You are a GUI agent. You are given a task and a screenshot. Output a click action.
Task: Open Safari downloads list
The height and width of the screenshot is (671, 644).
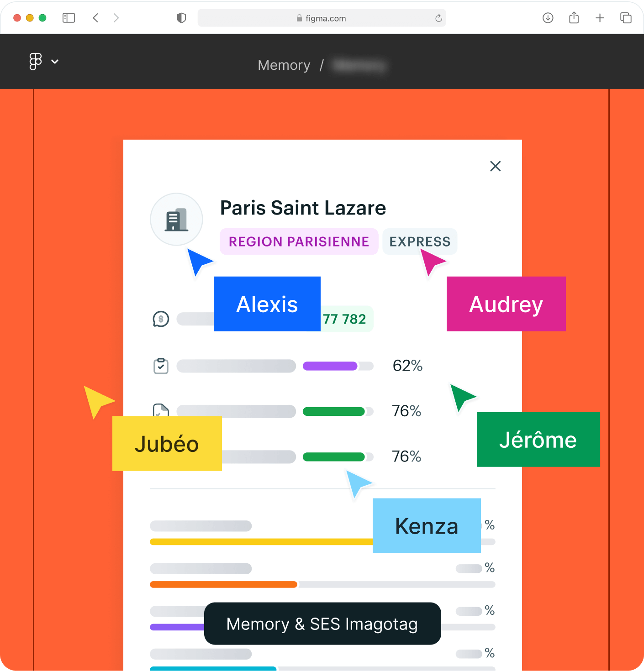point(548,18)
